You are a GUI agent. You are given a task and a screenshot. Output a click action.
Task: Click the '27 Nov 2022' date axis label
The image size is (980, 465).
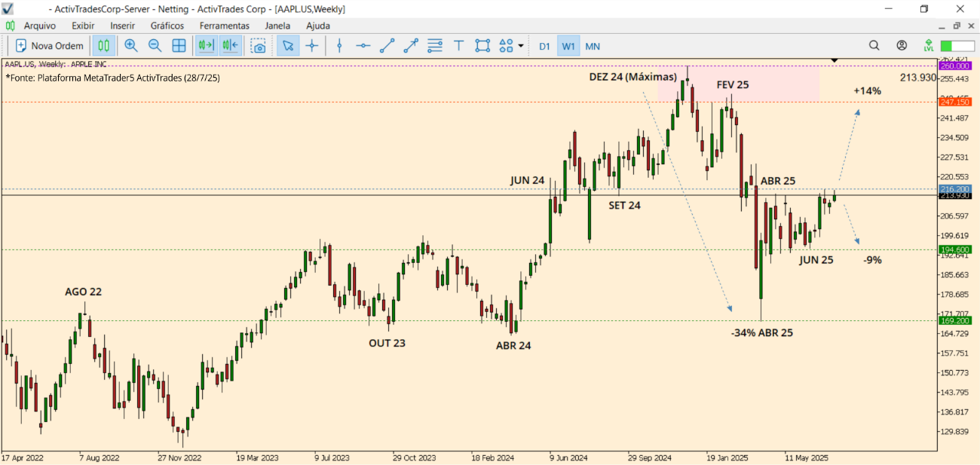tap(180, 457)
